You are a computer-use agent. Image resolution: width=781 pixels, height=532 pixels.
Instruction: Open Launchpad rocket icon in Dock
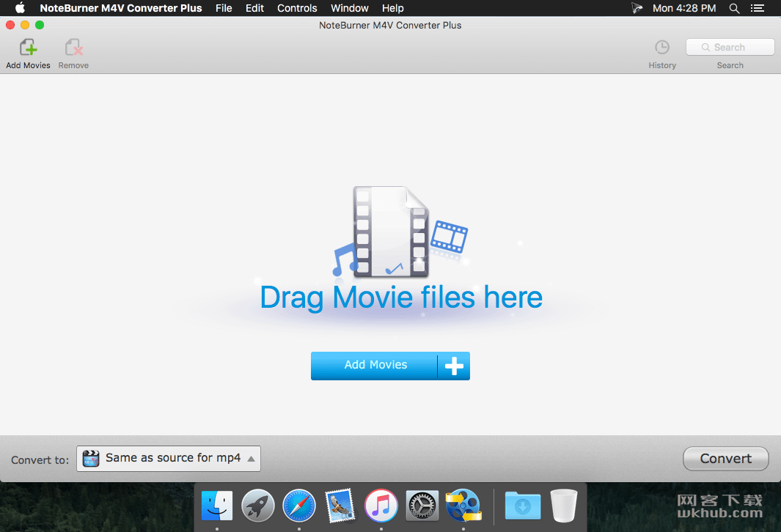coord(258,506)
